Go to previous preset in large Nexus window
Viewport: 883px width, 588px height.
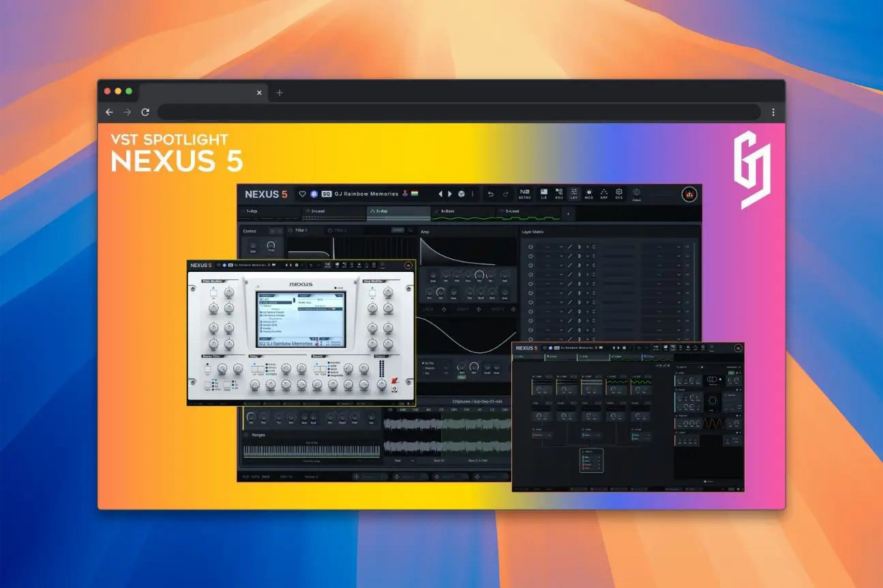tap(440, 194)
